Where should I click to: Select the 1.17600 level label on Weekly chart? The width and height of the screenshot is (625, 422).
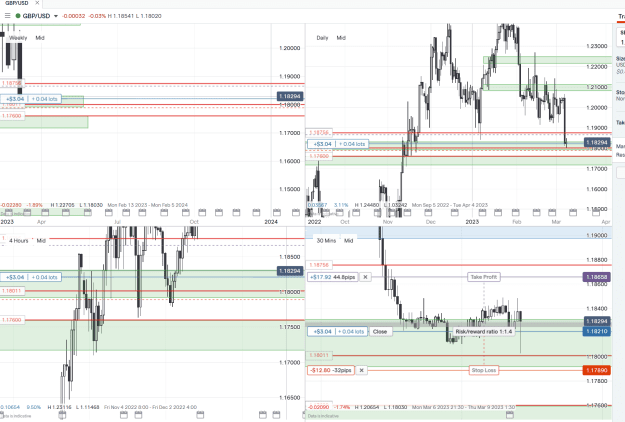(12, 116)
